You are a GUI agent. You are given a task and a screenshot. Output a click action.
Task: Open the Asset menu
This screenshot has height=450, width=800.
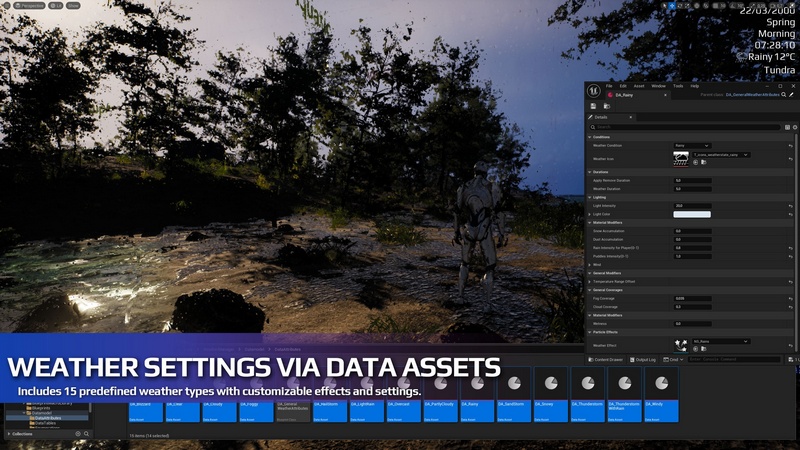pyautogui.click(x=640, y=86)
